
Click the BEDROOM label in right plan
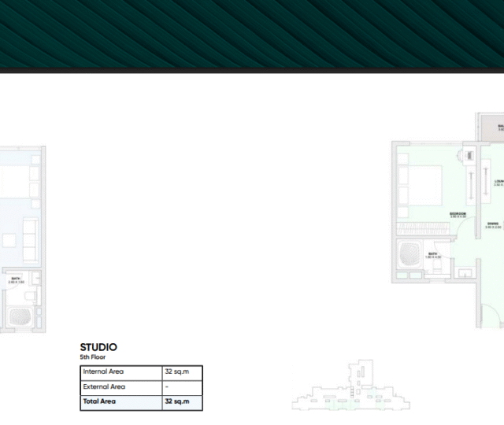458,214
